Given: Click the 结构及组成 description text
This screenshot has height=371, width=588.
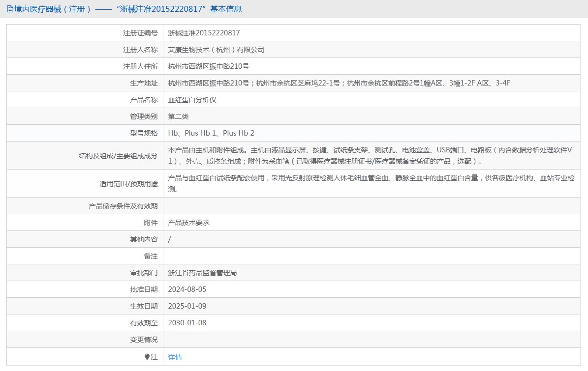Looking at the screenshot, I should click(x=369, y=155).
